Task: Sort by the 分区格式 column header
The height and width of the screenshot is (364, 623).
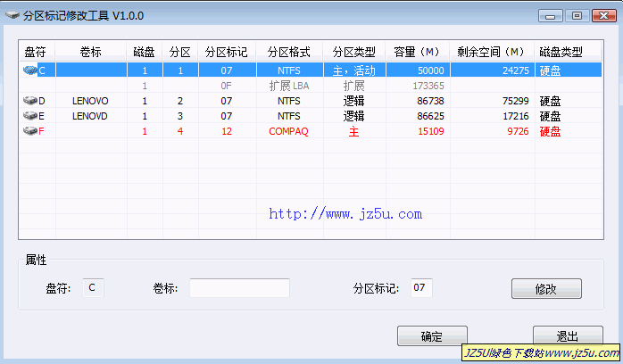Action: coord(290,52)
